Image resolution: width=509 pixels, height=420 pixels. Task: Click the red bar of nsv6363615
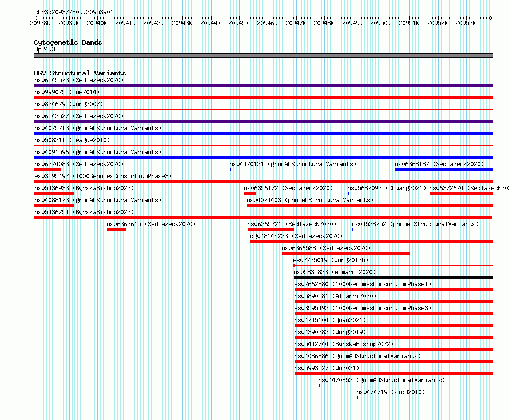point(116,230)
